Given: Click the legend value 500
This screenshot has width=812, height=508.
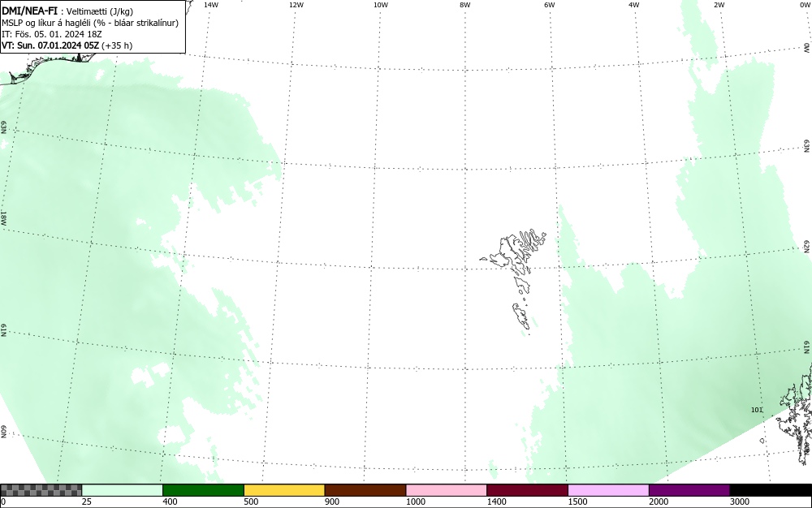Looking at the screenshot, I should [251, 502].
